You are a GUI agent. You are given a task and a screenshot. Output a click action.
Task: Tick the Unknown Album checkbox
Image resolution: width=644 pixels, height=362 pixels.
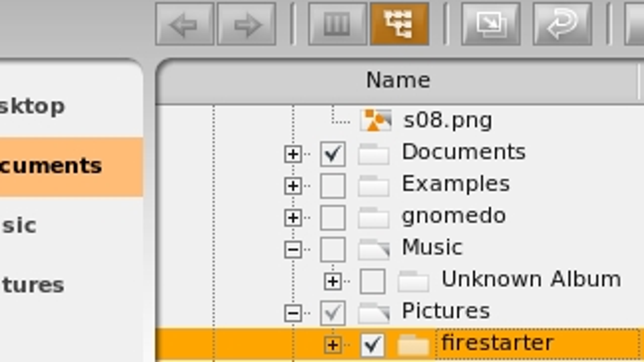(x=372, y=281)
